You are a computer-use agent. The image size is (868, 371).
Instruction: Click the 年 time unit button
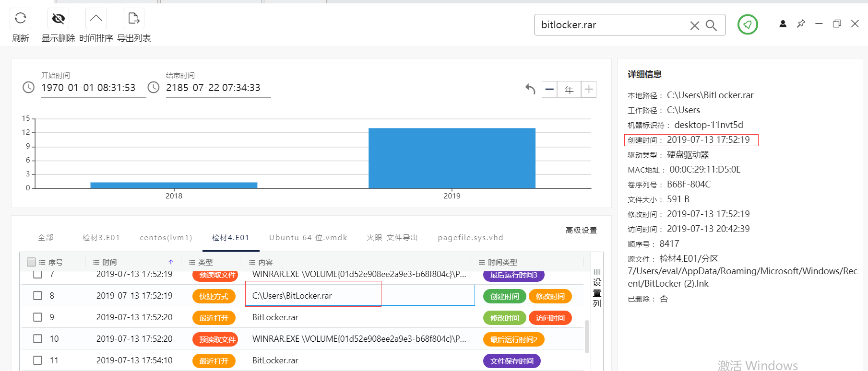(569, 90)
